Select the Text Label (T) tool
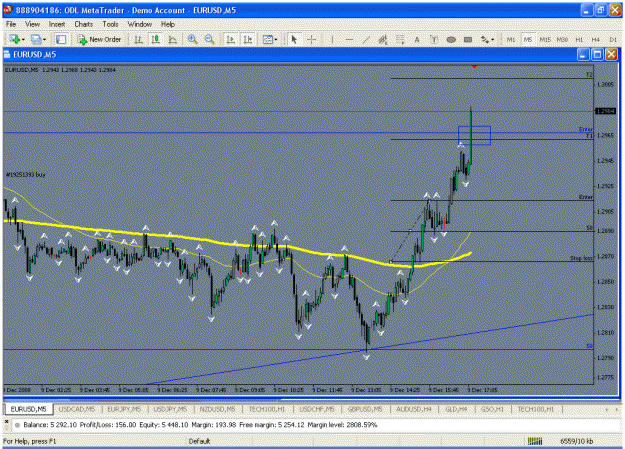This screenshot has width=625, height=449. coord(434,39)
